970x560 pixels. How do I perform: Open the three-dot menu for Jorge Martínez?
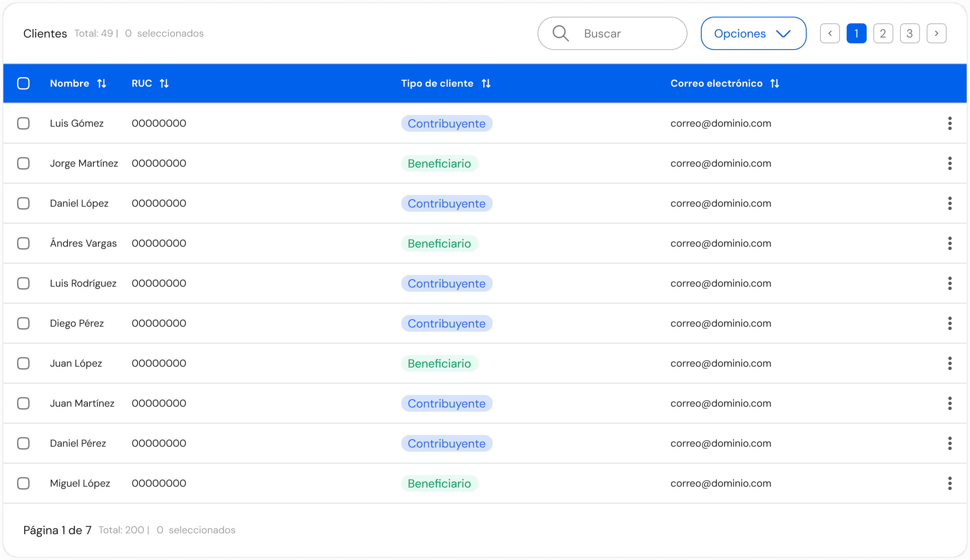pos(950,163)
